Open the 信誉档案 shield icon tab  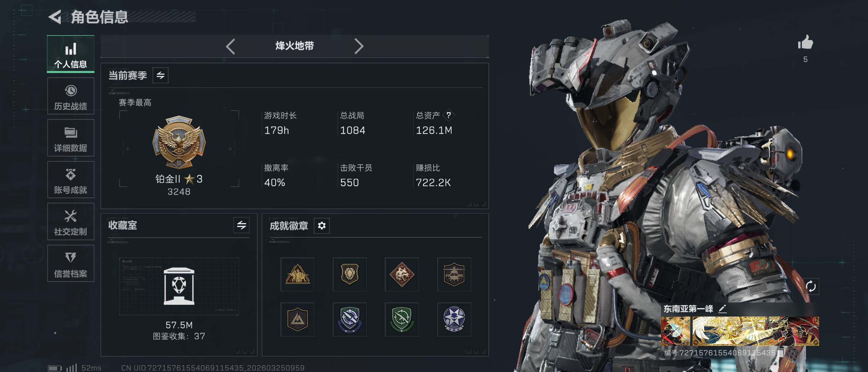71,263
